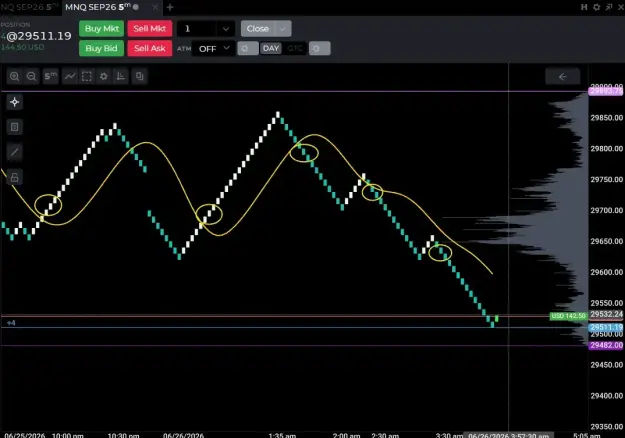Open the notes panel icon on sidebar

click(15, 127)
